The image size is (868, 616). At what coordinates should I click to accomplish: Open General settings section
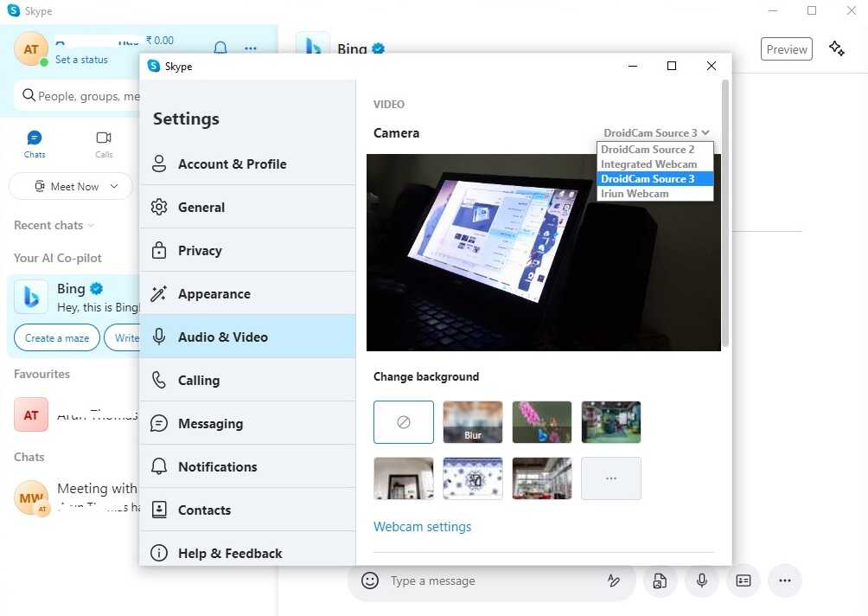coord(247,207)
